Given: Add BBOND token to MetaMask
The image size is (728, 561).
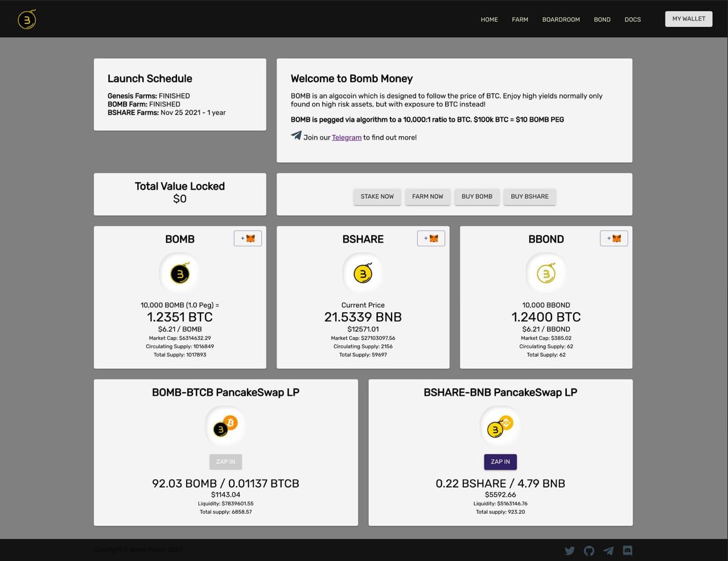Looking at the screenshot, I should coord(614,239).
